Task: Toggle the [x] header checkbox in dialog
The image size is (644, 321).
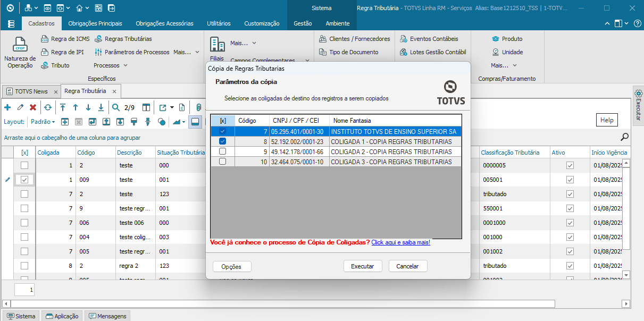Action: (222, 121)
